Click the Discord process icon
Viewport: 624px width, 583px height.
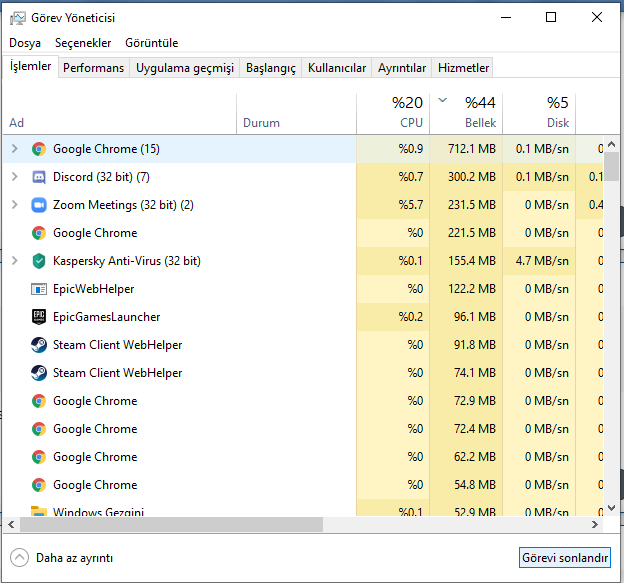point(39,177)
